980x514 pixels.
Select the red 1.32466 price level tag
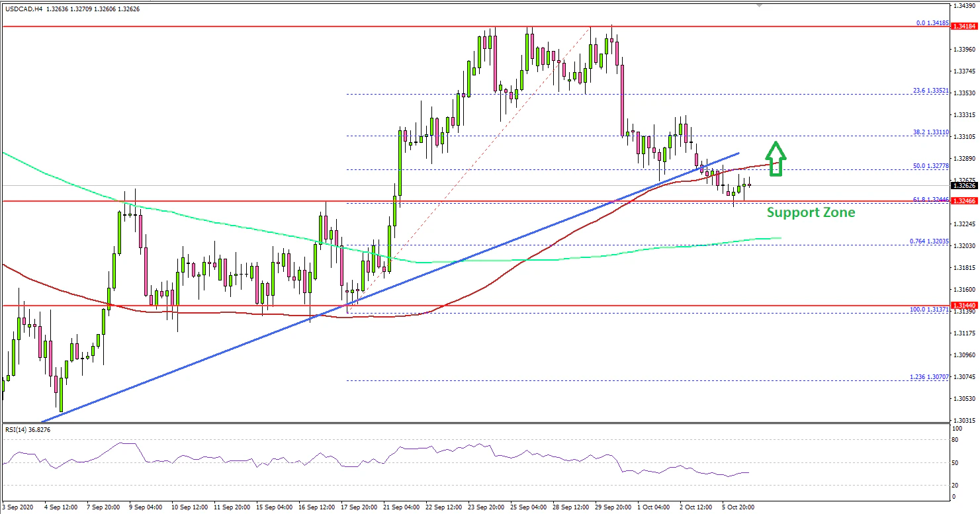(965, 200)
